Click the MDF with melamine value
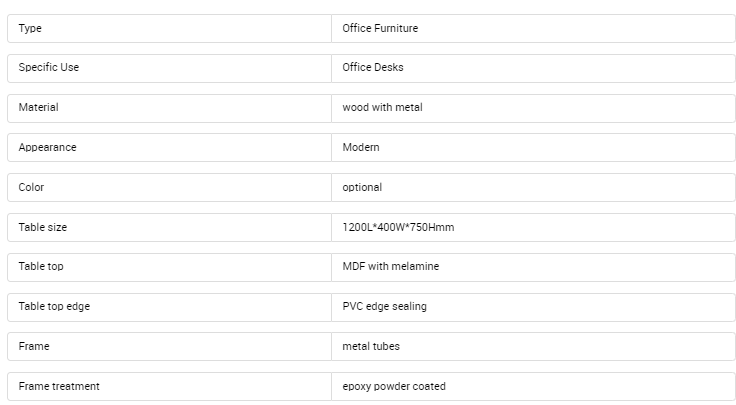The height and width of the screenshot is (405, 736). pos(390,266)
